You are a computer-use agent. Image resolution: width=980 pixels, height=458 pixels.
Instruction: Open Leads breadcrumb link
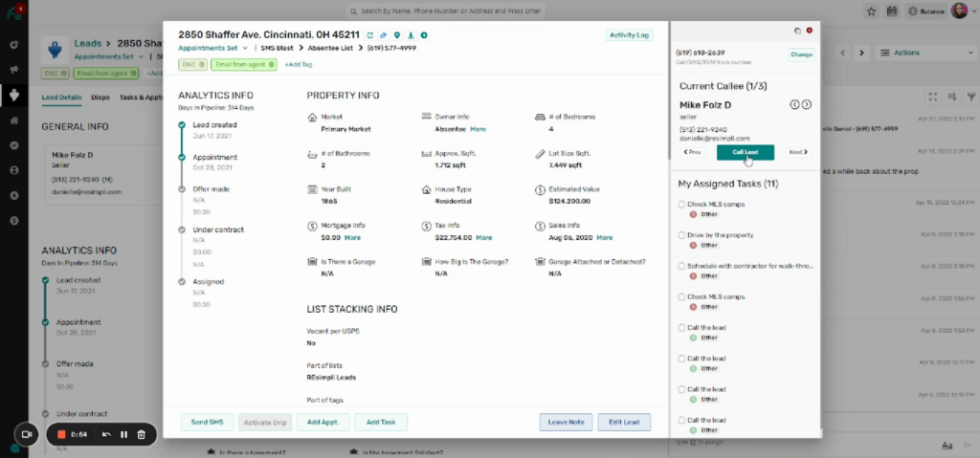point(87,44)
